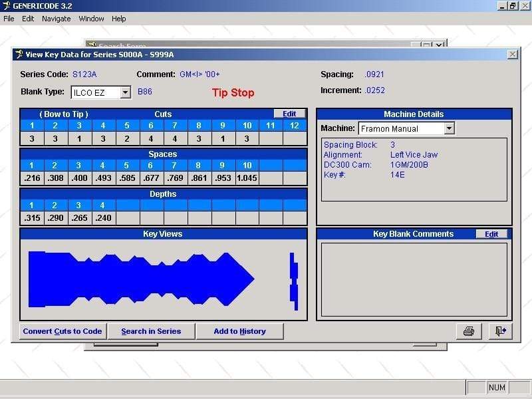This screenshot has height=399, width=532.
Task: Open the Blank Type dropdown arrow
Action: [126, 93]
